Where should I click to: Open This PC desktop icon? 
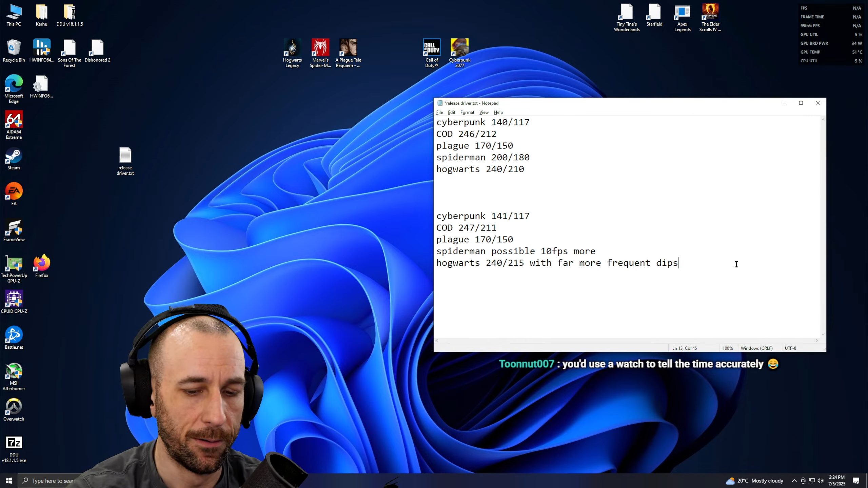pos(14,15)
